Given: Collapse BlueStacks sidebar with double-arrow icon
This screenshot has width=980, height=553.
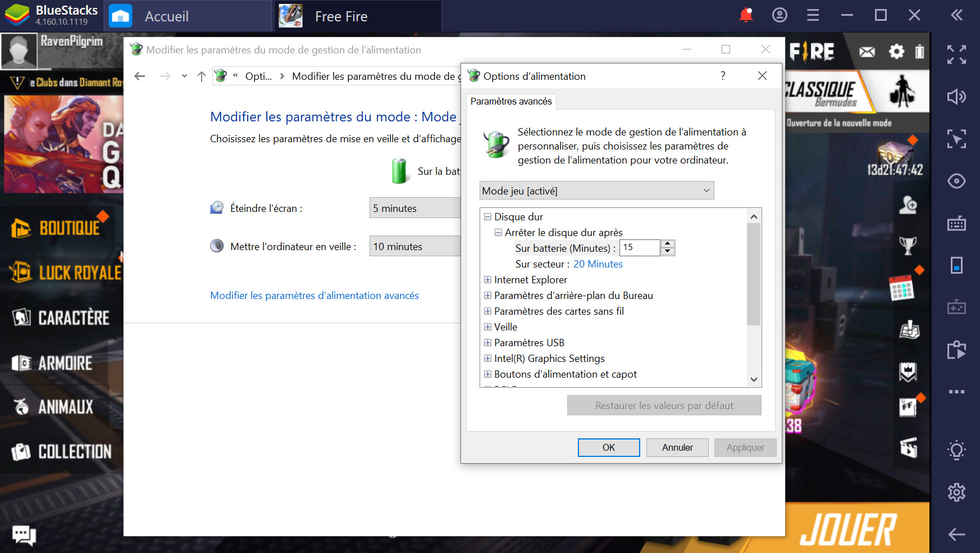Looking at the screenshot, I should [956, 15].
